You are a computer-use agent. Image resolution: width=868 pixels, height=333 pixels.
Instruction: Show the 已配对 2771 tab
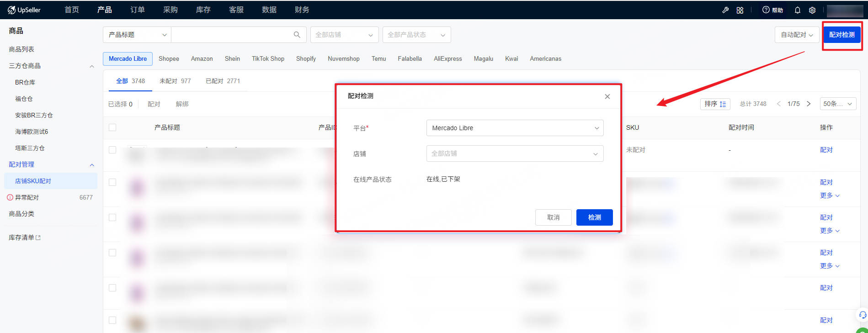tap(223, 81)
